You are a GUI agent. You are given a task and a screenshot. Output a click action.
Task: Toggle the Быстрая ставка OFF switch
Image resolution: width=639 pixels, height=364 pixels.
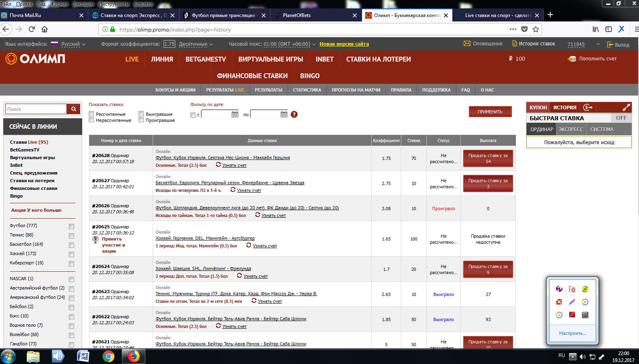pyautogui.click(x=621, y=118)
